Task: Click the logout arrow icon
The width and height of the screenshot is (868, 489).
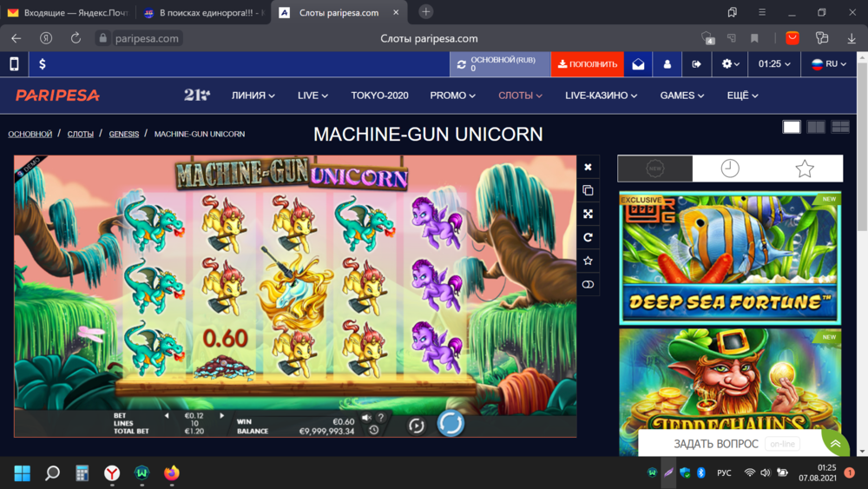Action: (x=696, y=64)
